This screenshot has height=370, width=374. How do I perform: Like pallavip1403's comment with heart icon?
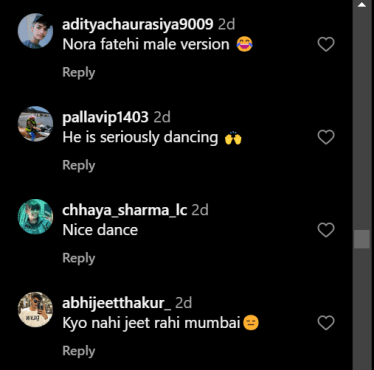click(x=326, y=137)
